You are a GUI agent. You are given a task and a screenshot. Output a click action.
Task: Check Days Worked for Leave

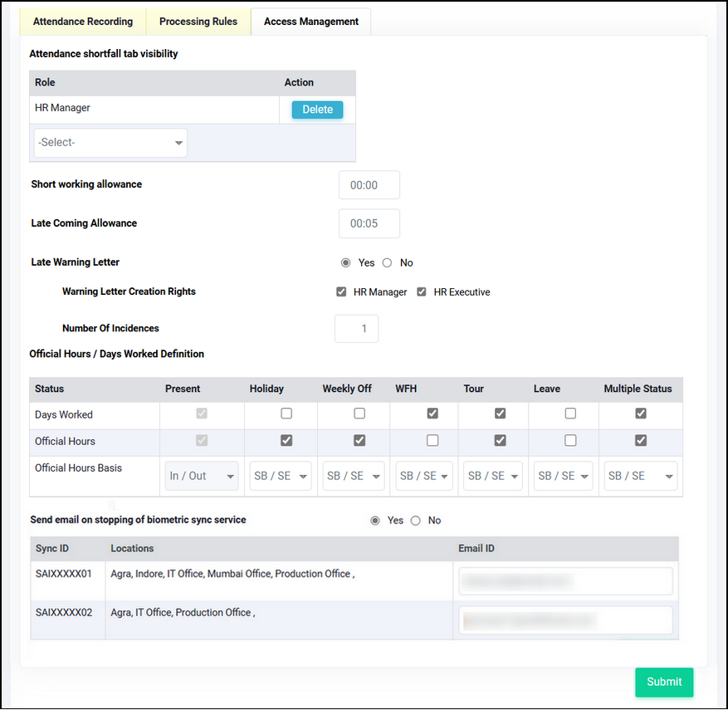pyautogui.click(x=570, y=414)
